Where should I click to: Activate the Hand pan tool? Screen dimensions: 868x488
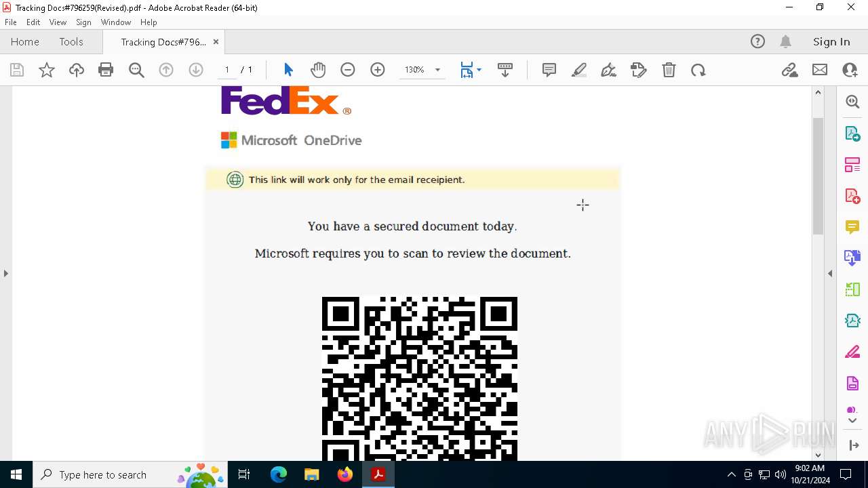coord(318,70)
